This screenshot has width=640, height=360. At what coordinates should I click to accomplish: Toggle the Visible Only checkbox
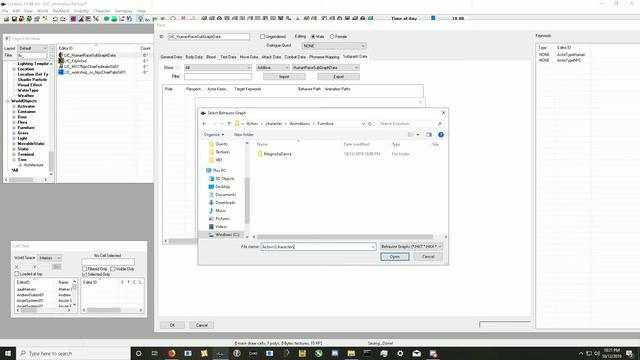[x=113, y=269]
